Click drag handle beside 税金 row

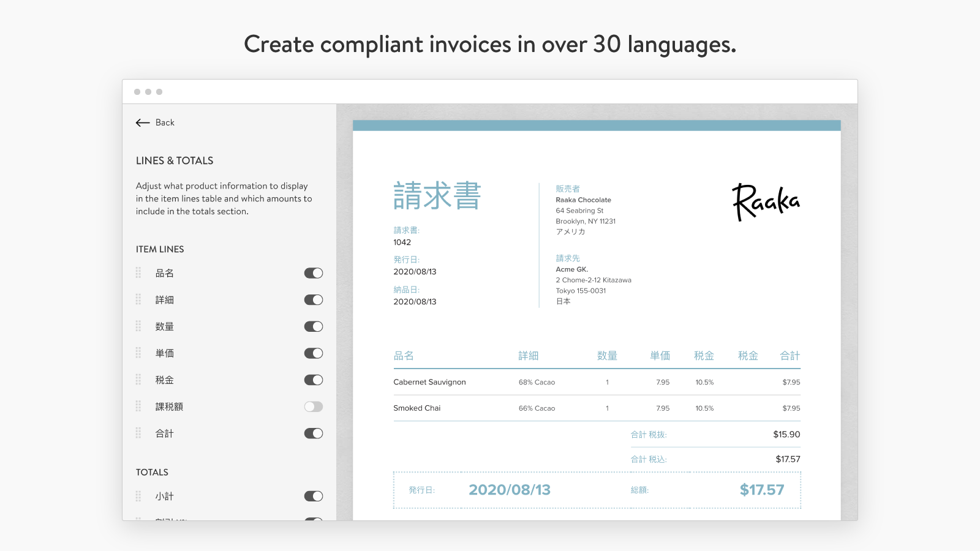point(138,380)
